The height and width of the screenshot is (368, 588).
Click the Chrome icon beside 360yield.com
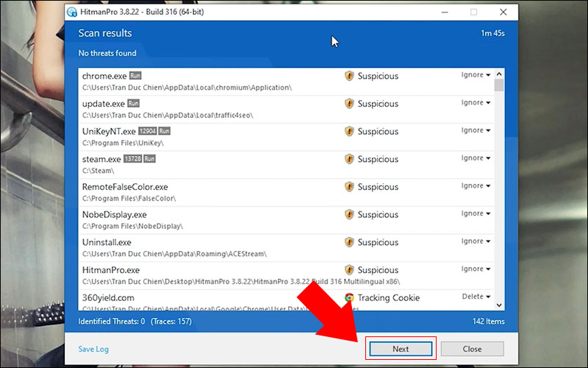click(x=349, y=298)
